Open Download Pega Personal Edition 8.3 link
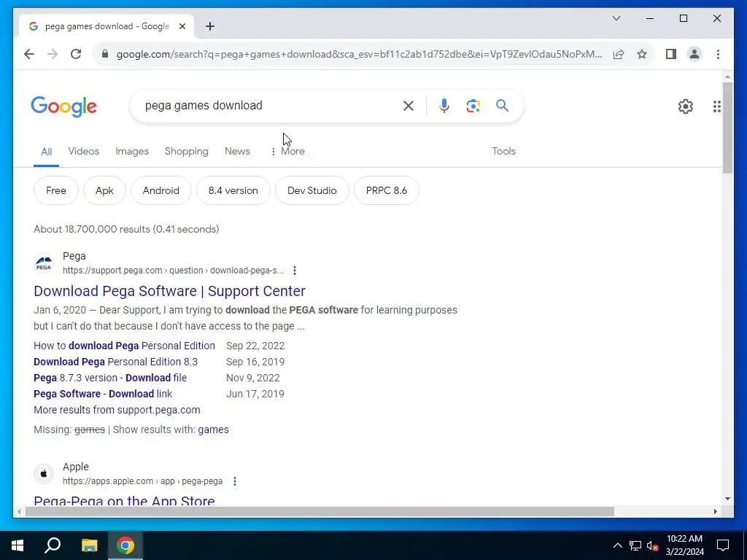 click(115, 362)
